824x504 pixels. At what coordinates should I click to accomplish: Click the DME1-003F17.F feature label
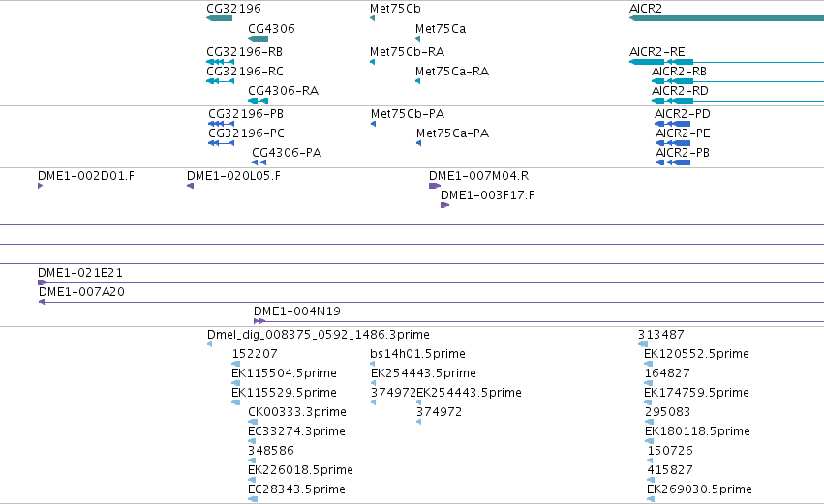coord(487,195)
